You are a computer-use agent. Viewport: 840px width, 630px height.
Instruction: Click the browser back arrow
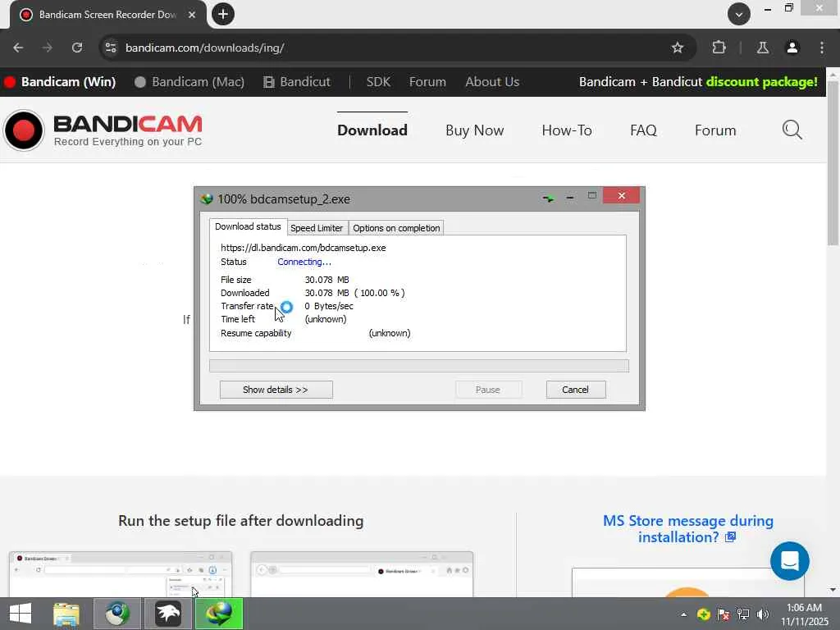pos(18,48)
